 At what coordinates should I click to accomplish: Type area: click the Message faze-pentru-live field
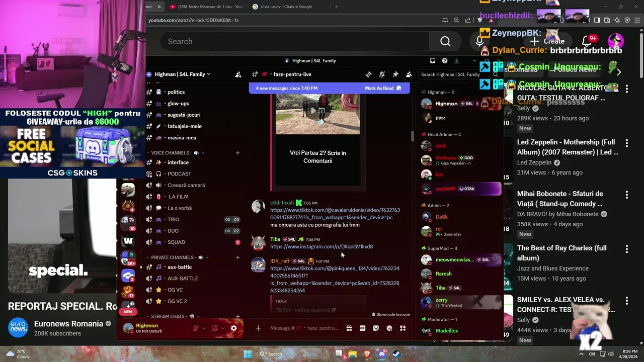pos(304,328)
